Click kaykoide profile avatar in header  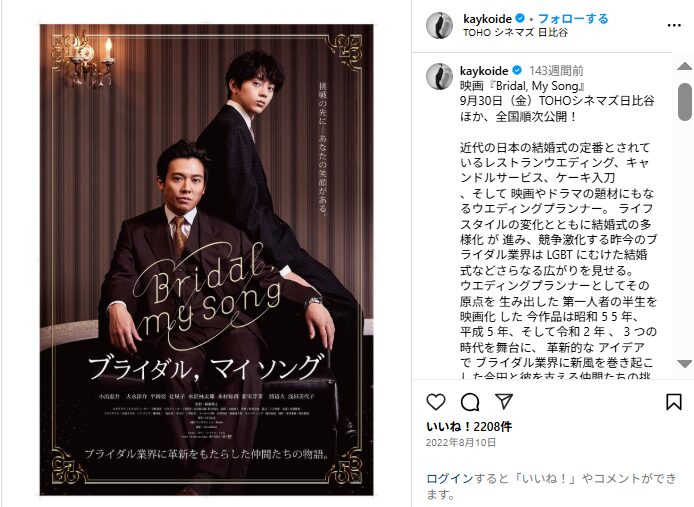[x=439, y=25]
